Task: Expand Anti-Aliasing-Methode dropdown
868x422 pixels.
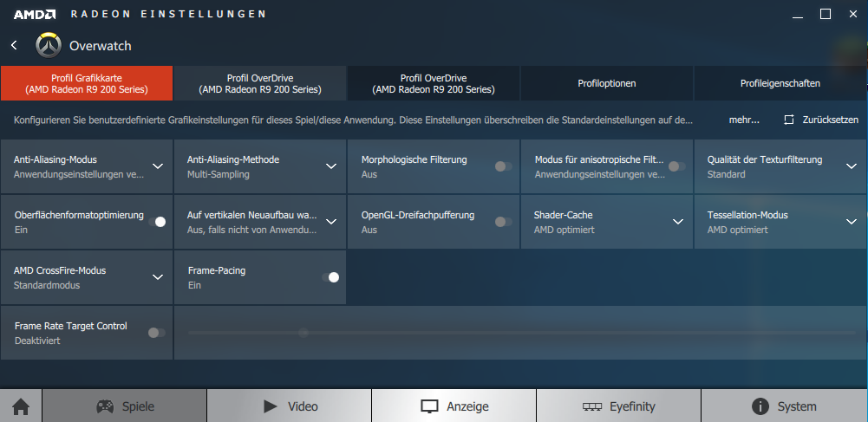Action: coord(331,166)
